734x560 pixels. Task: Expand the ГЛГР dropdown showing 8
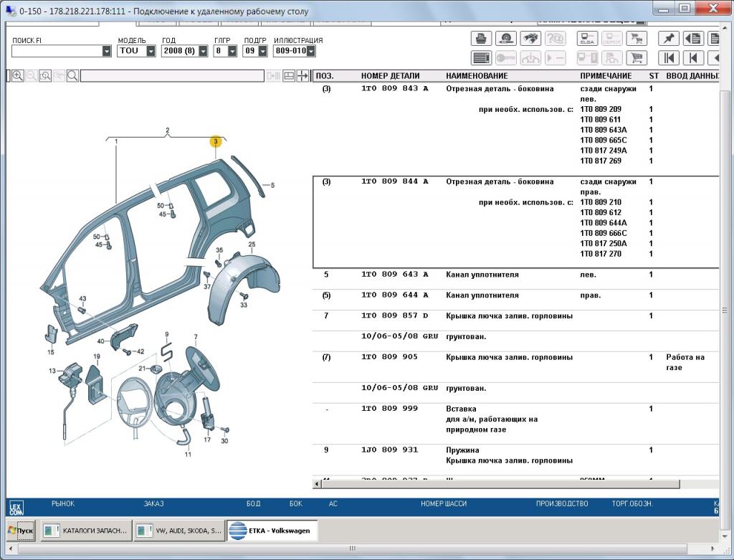coord(232,51)
